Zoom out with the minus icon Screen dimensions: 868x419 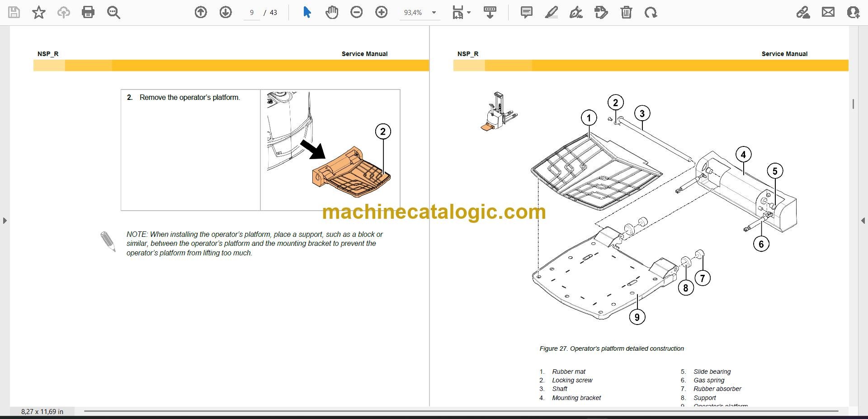pos(357,12)
